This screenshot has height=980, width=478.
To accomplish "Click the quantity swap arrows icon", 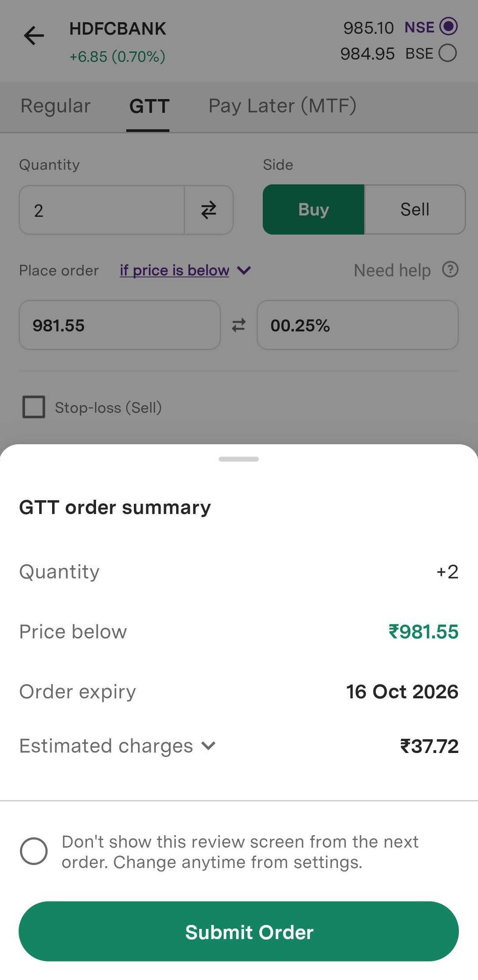I will point(209,210).
